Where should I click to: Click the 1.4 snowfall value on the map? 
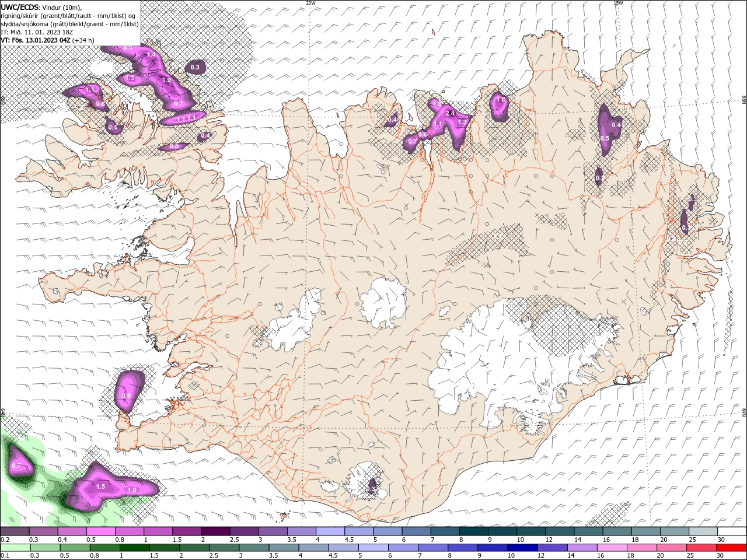(151, 54)
